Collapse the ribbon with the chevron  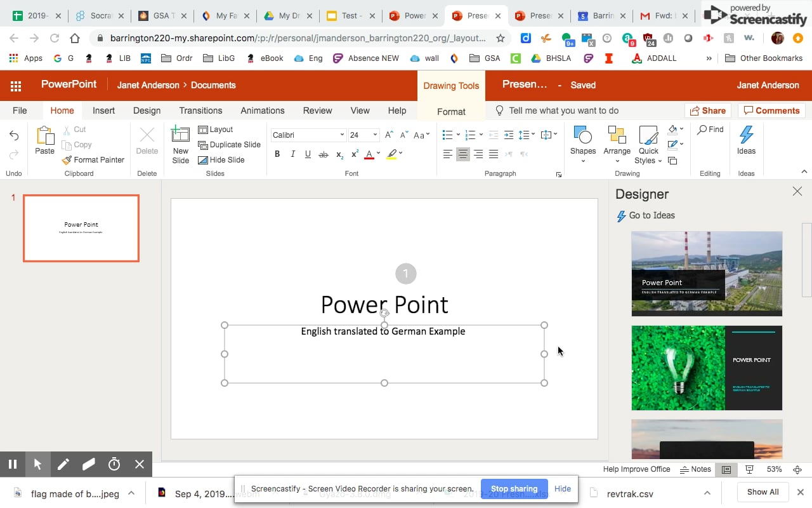(x=804, y=172)
